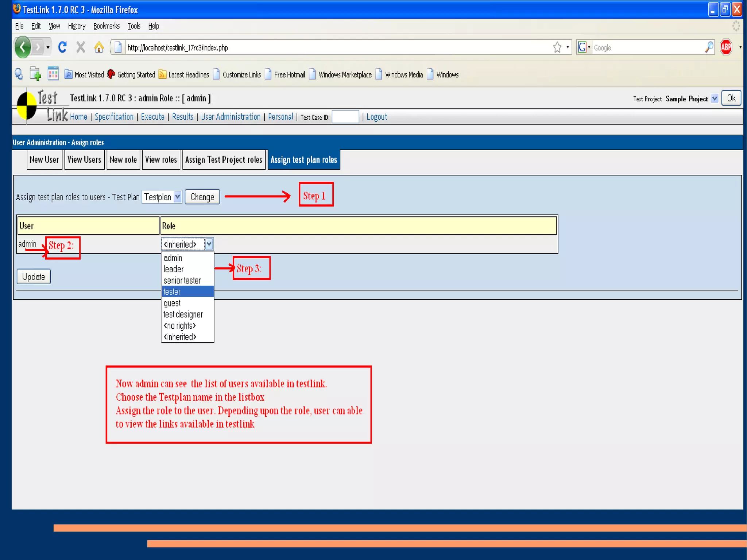Open the Latest Headlines feed bookmark

tap(184, 74)
